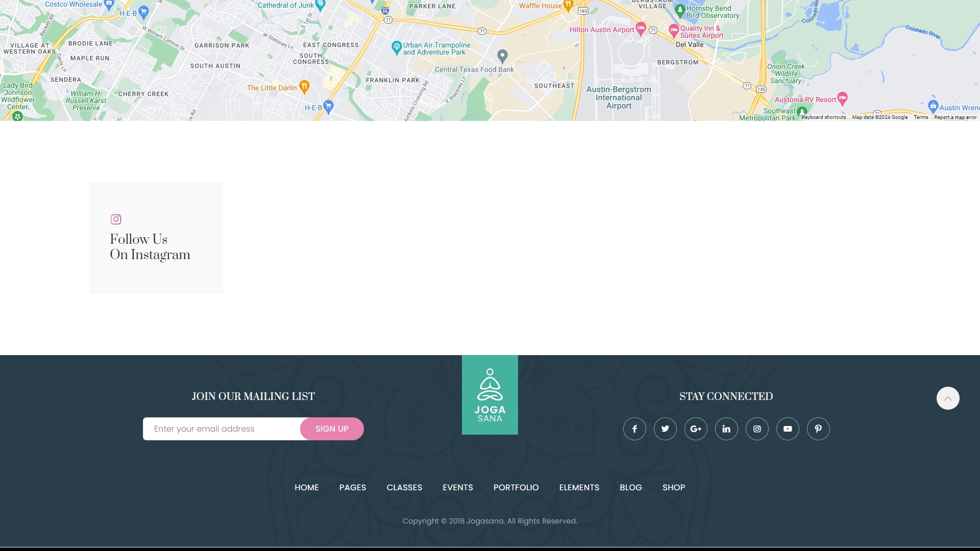Open the PORTFOLIO footer link
Image resolution: width=980 pixels, height=551 pixels.
516,488
